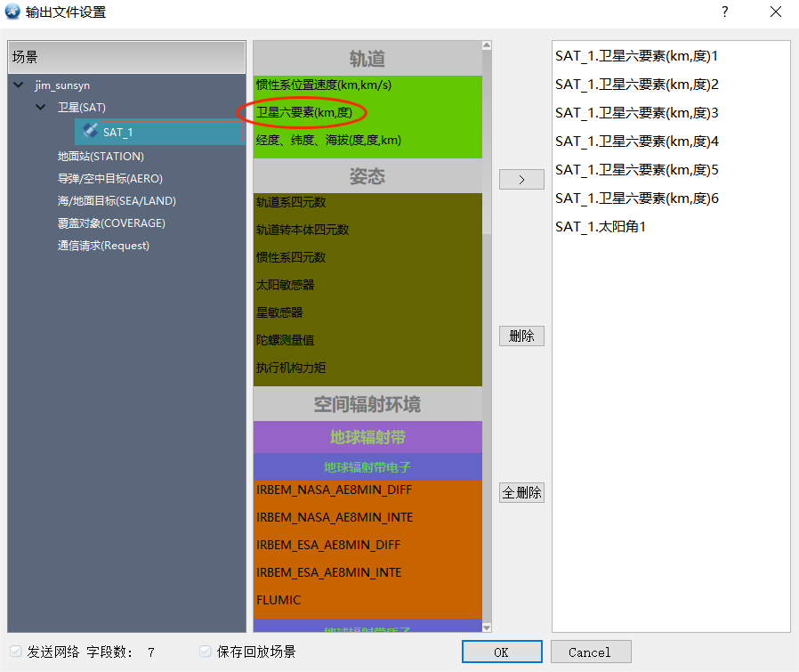Collapse the 卫星(SAT) tree node
The height and width of the screenshot is (672, 799).
[41, 107]
